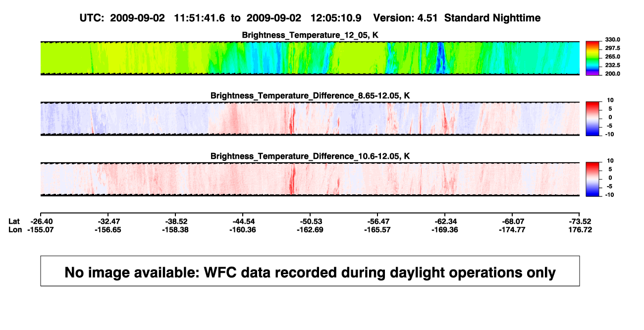Viewport: 644px width, 330px height.
Task: Click the -38.52 latitude tick label
Action: click(176, 221)
